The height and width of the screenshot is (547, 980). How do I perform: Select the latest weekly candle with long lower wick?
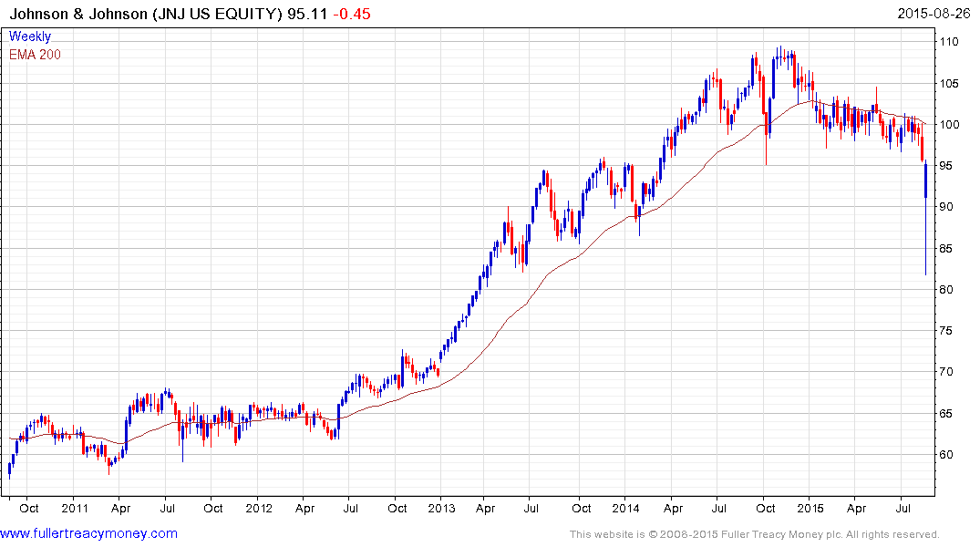click(925, 217)
